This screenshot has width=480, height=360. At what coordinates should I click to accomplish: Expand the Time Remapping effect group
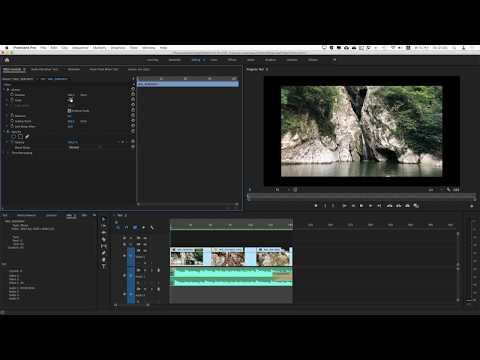[x=8, y=153]
